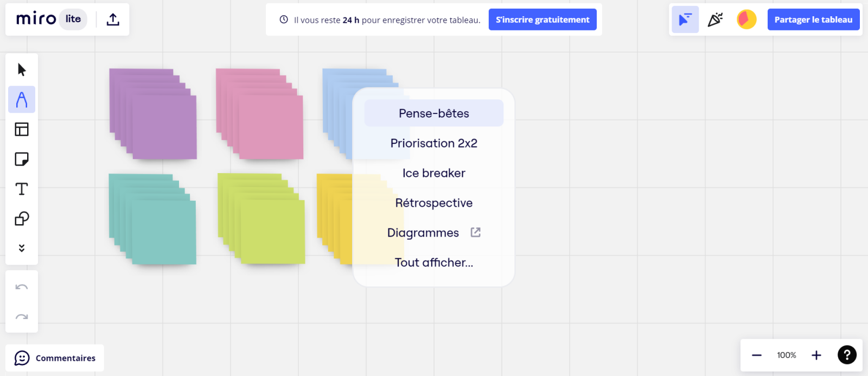Select the sticky note tool

click(x=22, y=159)
